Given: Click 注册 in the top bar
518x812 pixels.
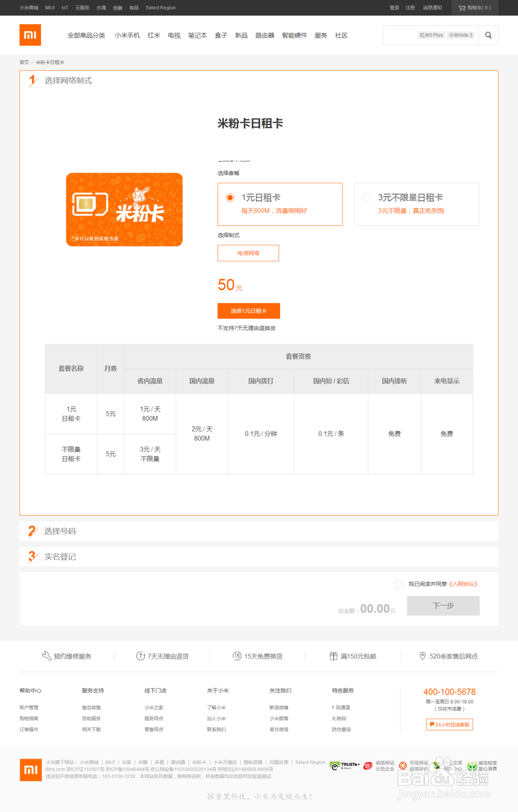Looking at the screenshot, I should click(x=410, y=8).
